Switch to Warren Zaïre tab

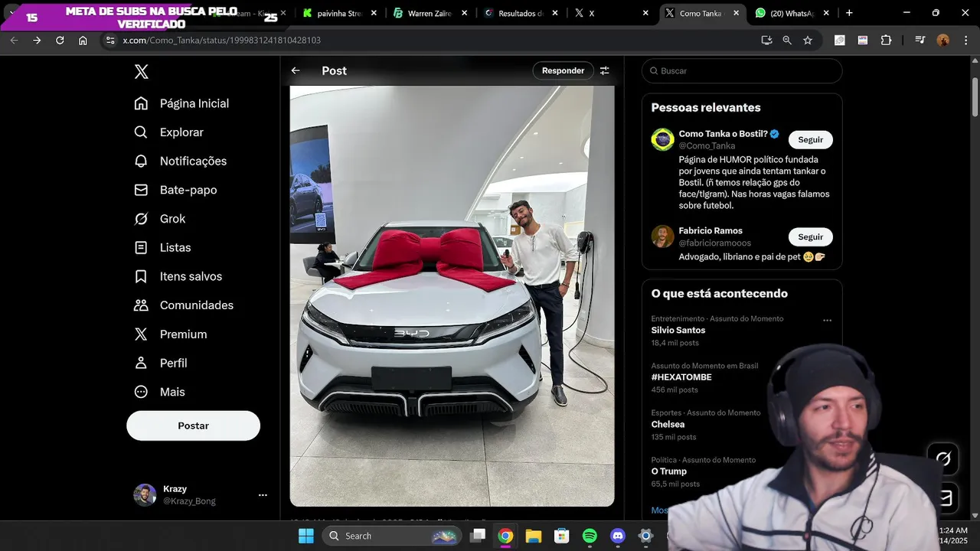pyautogui.click(x=430, y=13)
